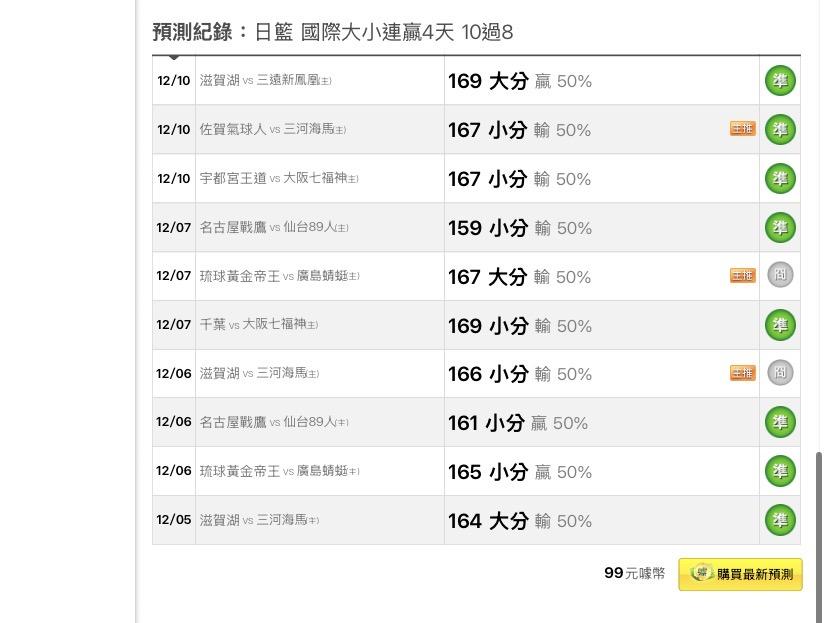This screenshot has height=623, width=828.
Task: Click orange 主推 badge on 166 小分 row
Action: click(742, 374)
